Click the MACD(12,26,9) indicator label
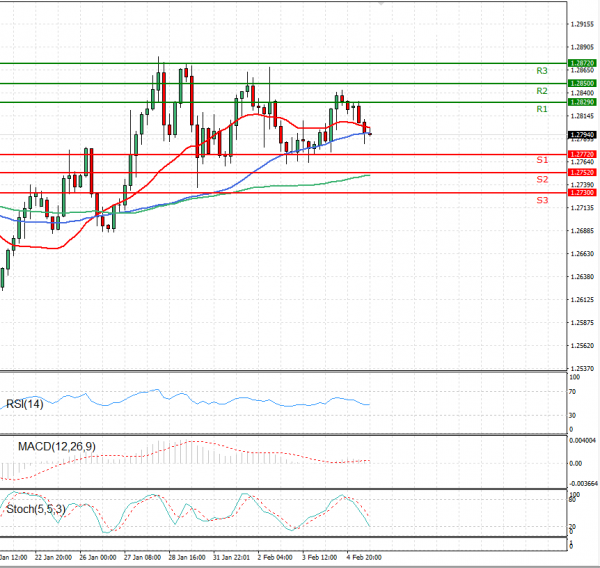Image resolution: width=600 pixels, height=568 pixels. click(57, 447)
